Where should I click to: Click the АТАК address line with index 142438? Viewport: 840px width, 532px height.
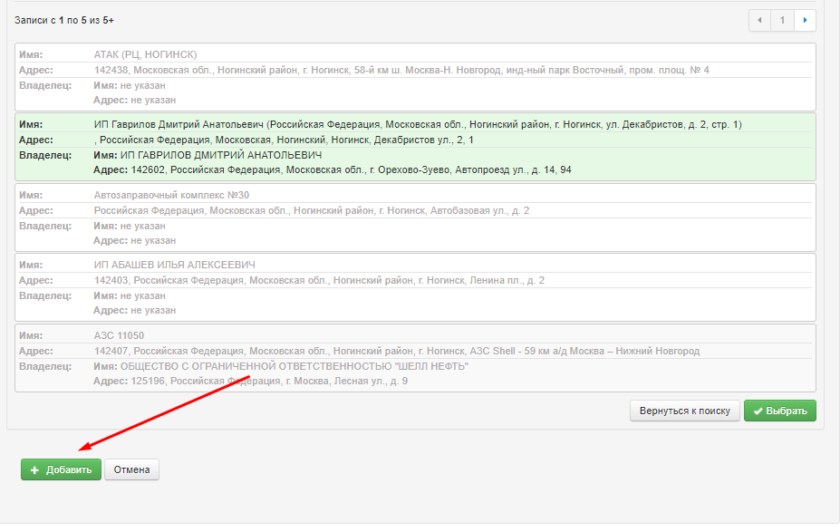[401, 70]
